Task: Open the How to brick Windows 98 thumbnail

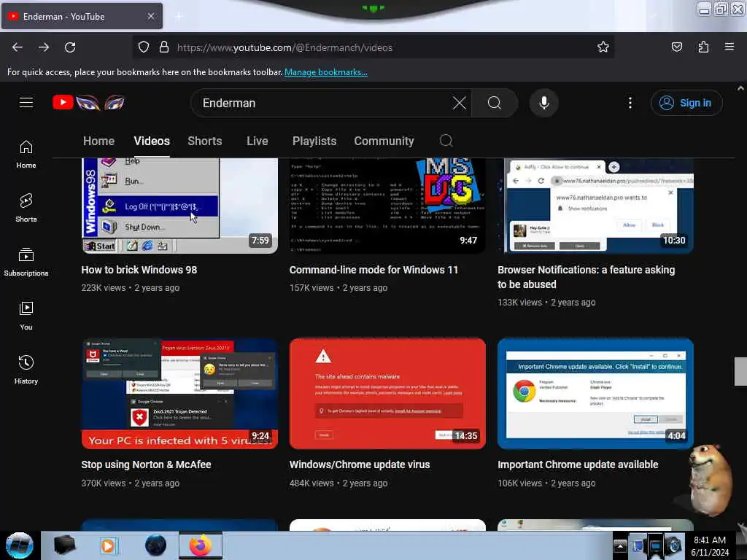Action: [179, 206]
